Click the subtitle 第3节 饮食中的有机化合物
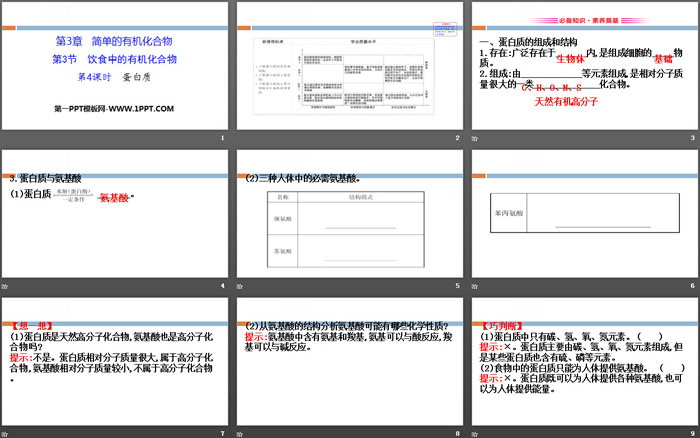 [x=114, y=59]
